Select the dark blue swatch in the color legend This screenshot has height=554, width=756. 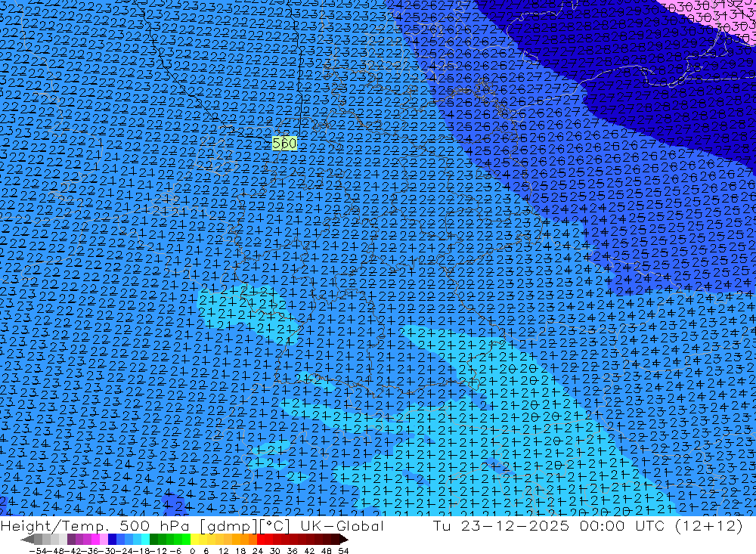tap(112, 540)
